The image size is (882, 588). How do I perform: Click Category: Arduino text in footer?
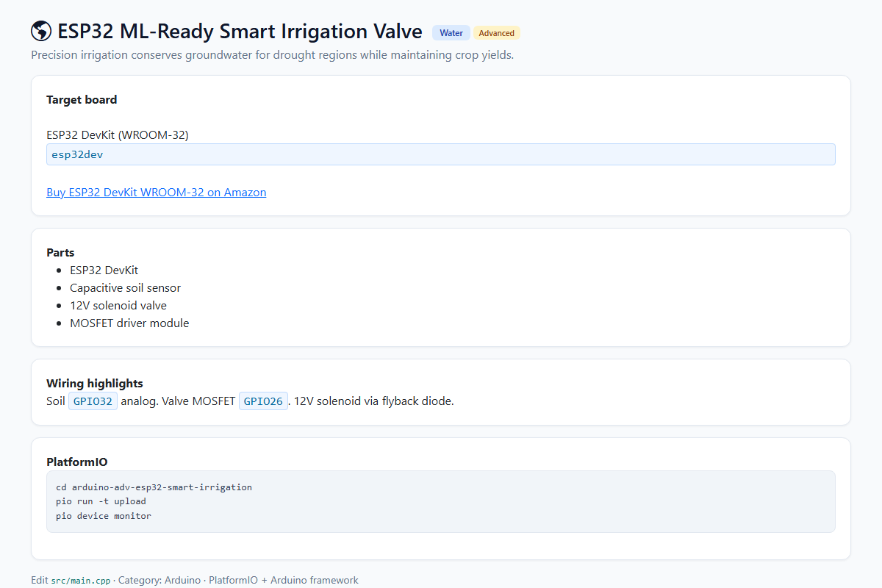[x=159, y=581]
